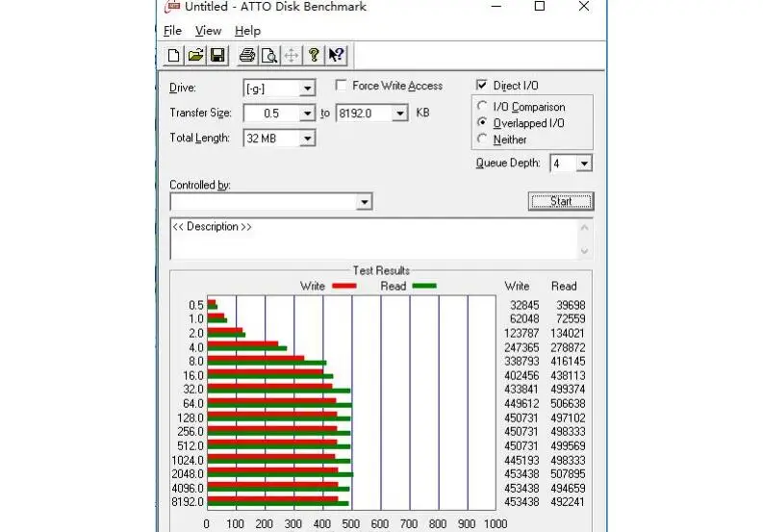763x532 pixels.
Task: Click the Write value 453438 in 8192.0 row
Action: click(521, 502)
